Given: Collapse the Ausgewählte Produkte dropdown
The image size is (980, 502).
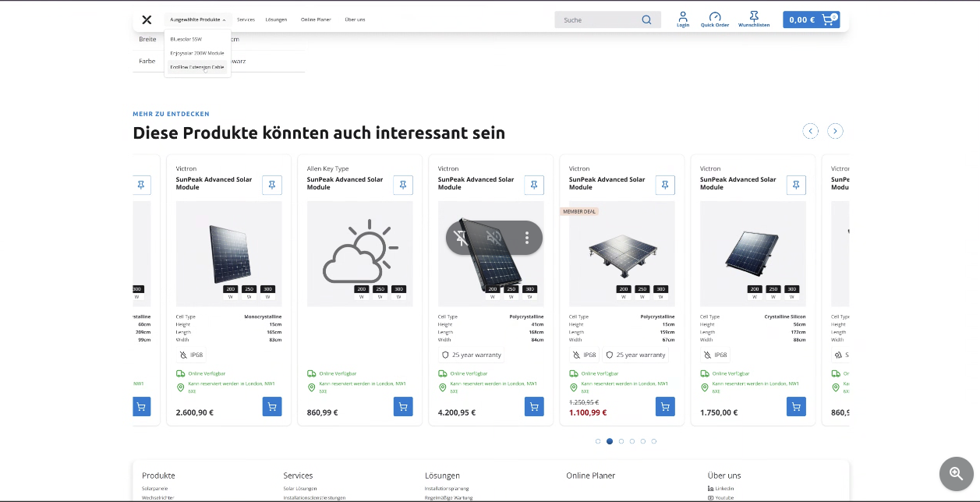Looking at the screenshot, I should (x=197, y=19).
